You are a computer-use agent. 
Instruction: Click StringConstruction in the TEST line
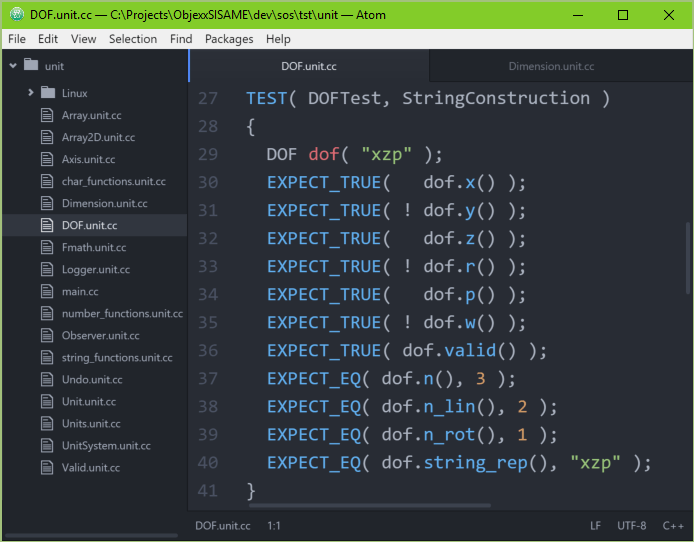pos(496,98)
